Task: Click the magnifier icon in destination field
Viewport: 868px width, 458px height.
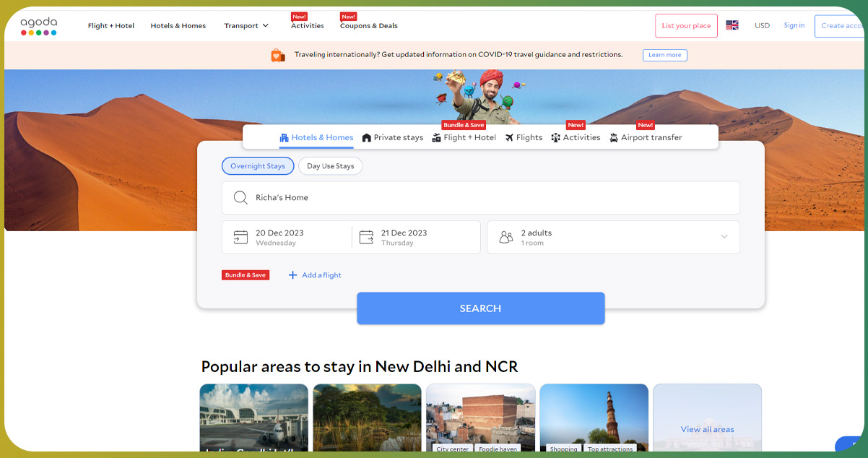Action: (x=240, y=198)
